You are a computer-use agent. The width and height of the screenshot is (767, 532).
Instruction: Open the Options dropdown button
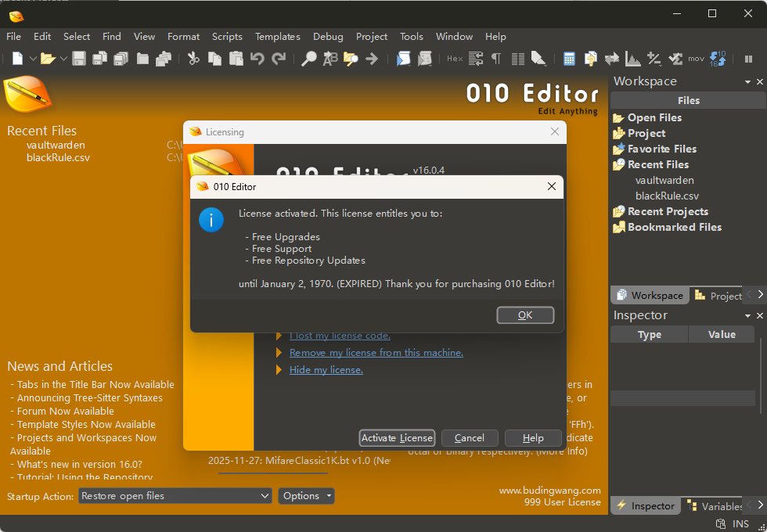(x=306, y=496)
